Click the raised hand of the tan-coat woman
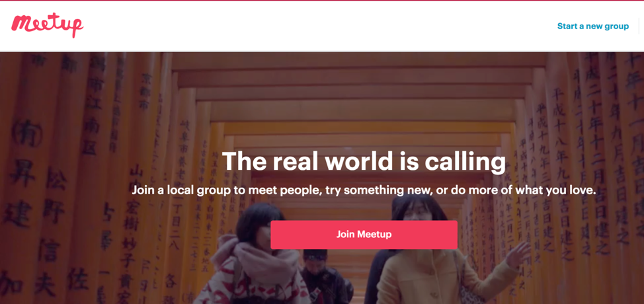The width and height of the screenshot is (644, 304). click(518, 254)
